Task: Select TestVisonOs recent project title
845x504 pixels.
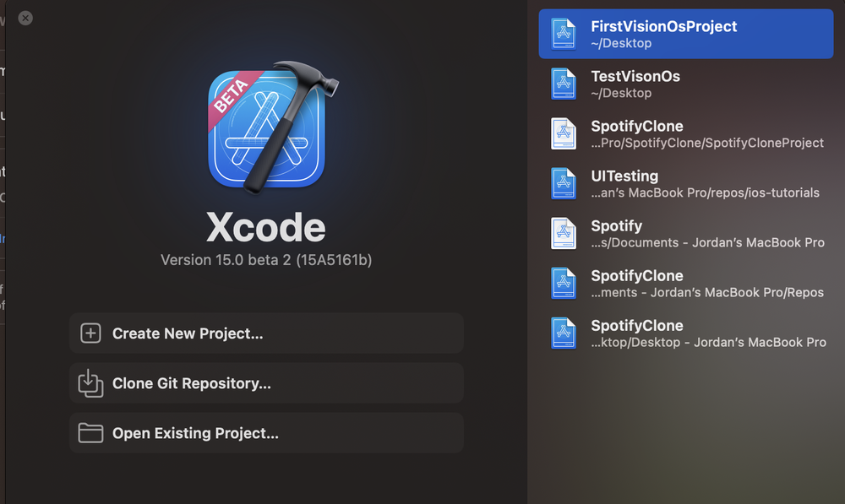Action: 635,77
